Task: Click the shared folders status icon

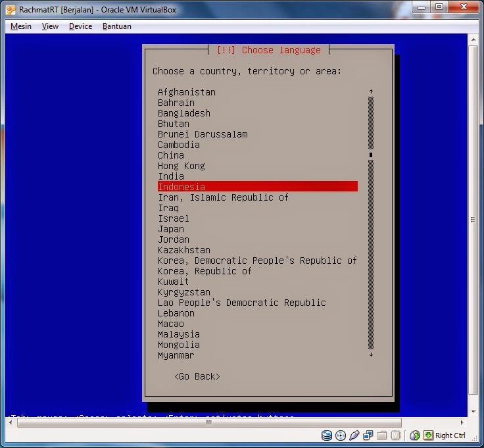Action: (x=382, y=436)
